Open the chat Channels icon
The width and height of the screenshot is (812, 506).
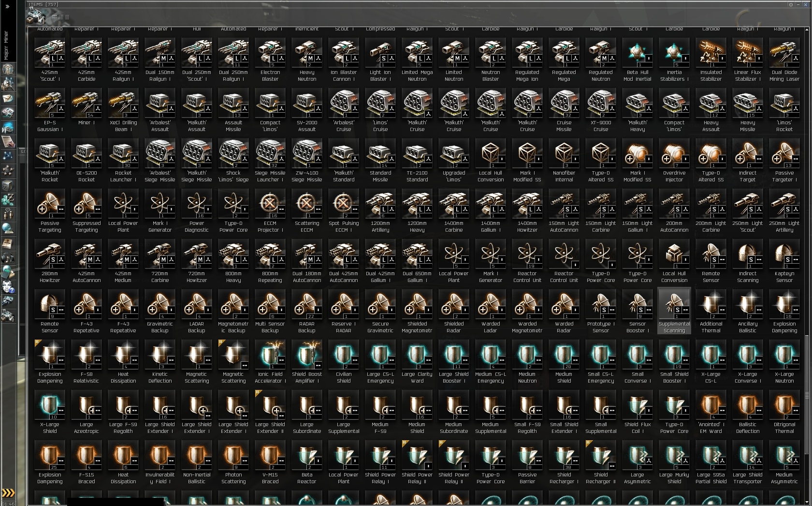click(8, 214)
